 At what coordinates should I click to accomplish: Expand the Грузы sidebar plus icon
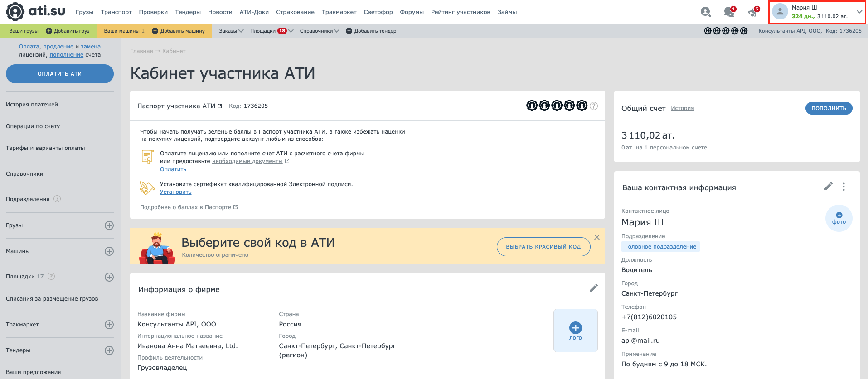(x=109, y=225)
